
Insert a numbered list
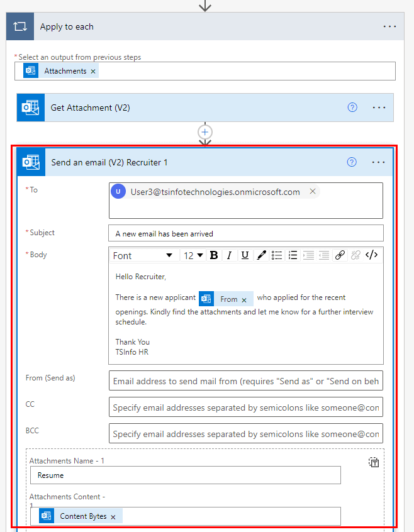pos(293,255)
